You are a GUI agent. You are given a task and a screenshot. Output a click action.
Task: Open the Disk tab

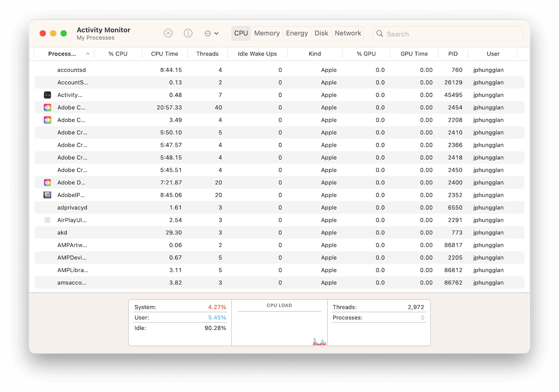click(321, 34)
